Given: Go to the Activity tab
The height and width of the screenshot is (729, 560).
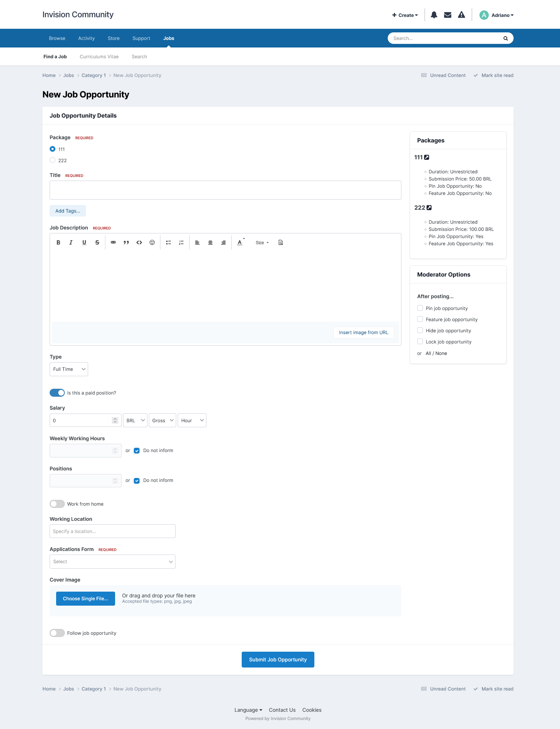Looking at the screenshot, I should click(86, 38).
